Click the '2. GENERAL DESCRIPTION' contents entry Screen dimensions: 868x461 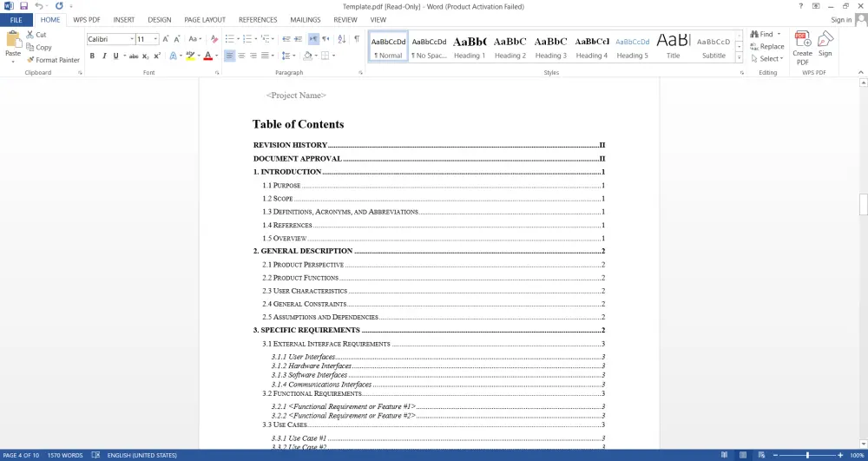tap(429, 251)
